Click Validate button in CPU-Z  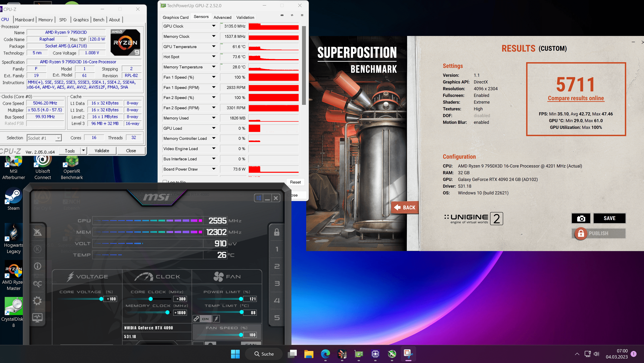pos(102,151)
